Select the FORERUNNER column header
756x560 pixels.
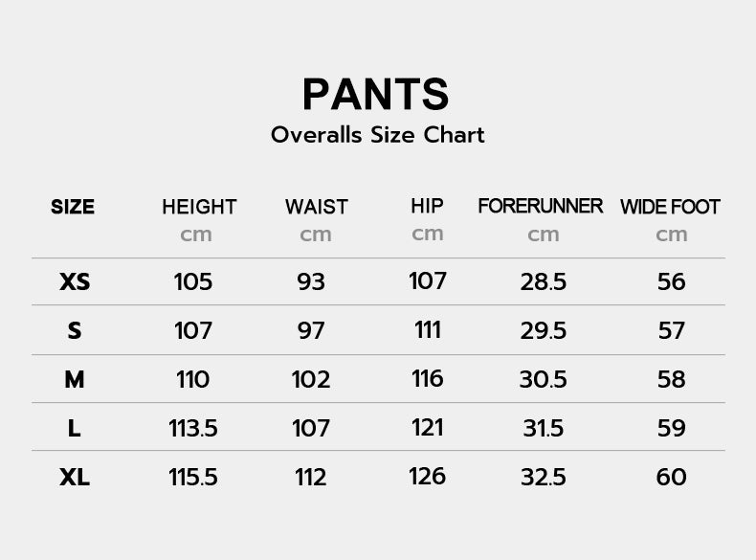pyautogui.click(x=541, y=206)
